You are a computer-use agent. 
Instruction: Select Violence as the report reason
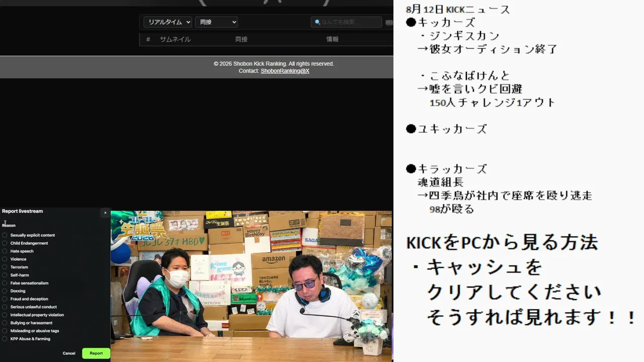click(5, 259)
